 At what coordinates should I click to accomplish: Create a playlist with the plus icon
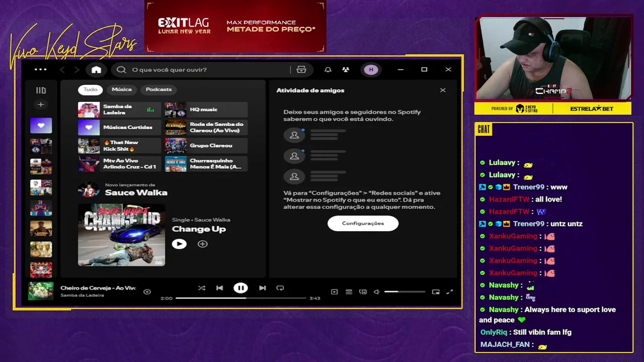[x=41, y=105]
